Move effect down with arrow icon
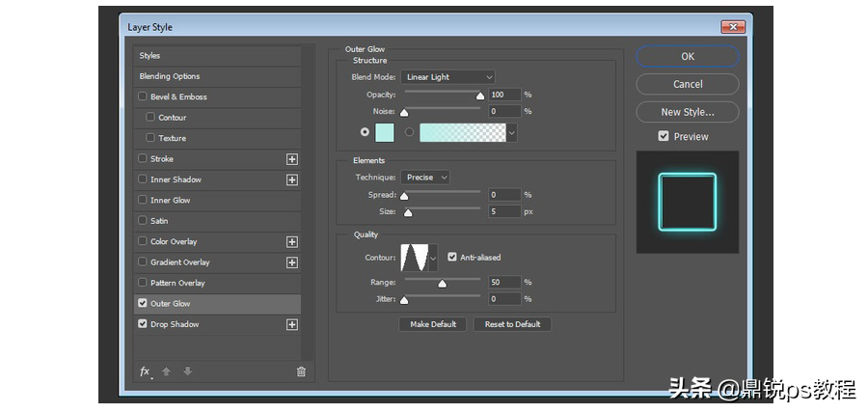 point(188,372)
